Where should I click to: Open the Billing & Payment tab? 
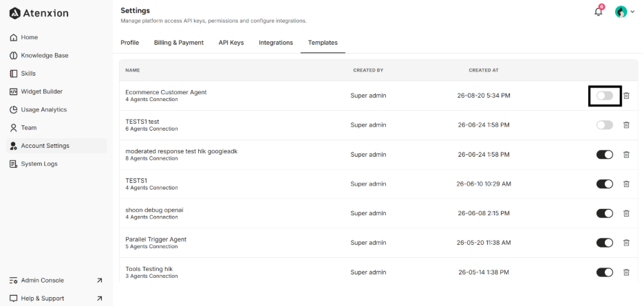pyautogui.click(x=179, y=43)
